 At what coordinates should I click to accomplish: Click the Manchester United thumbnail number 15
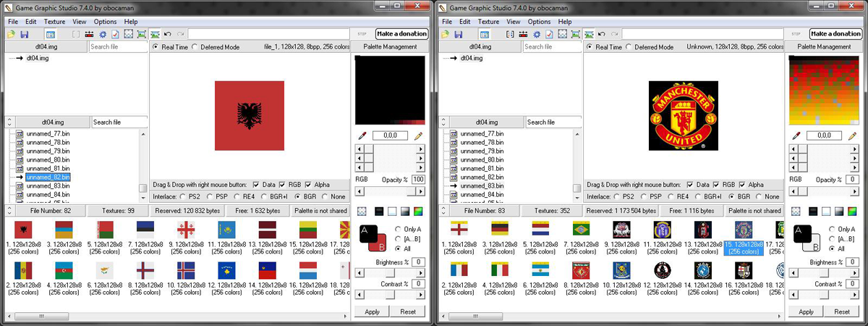744,230
